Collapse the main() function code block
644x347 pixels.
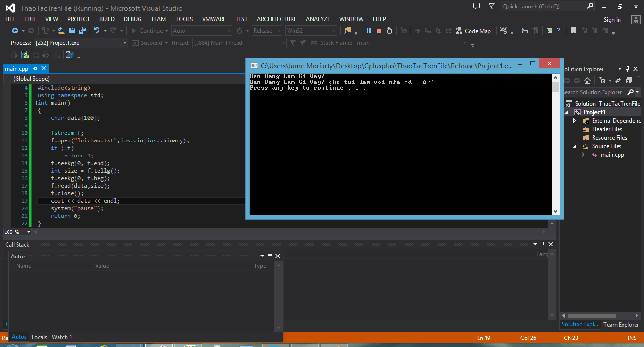[34, 103]
